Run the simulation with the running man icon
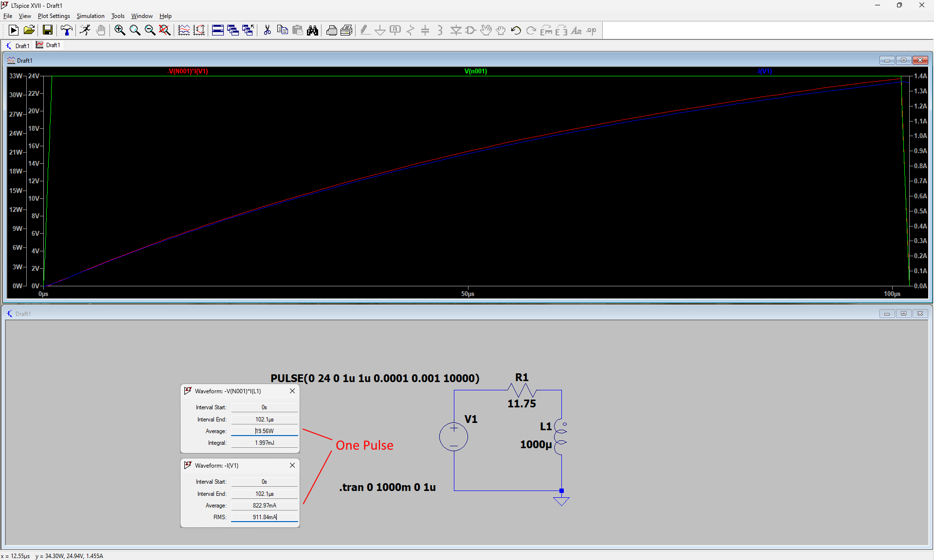Screen dimensions: 934x560 86,30
